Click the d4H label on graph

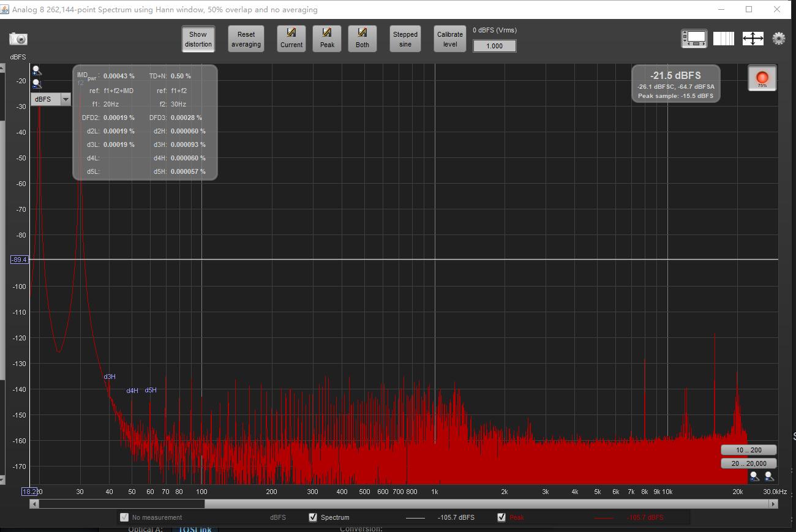(x=132, y=391)
